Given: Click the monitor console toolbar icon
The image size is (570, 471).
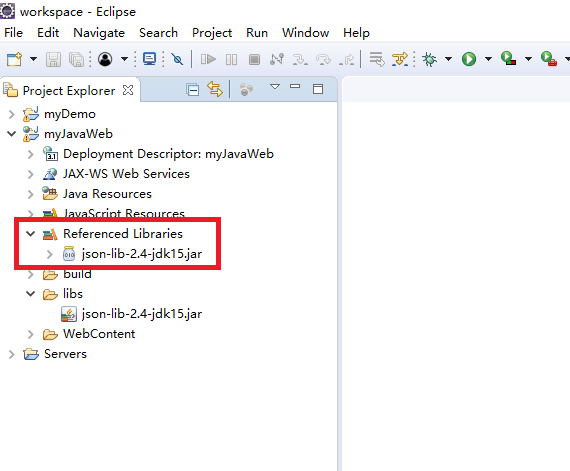Looking at the screenshot, I should click(x=149, y=59).
